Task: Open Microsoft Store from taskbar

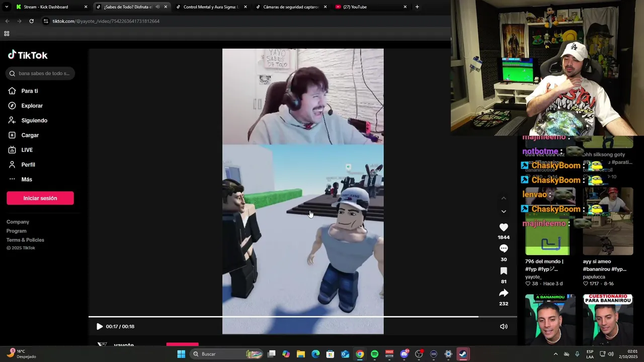Action: (x=330, y=354)
